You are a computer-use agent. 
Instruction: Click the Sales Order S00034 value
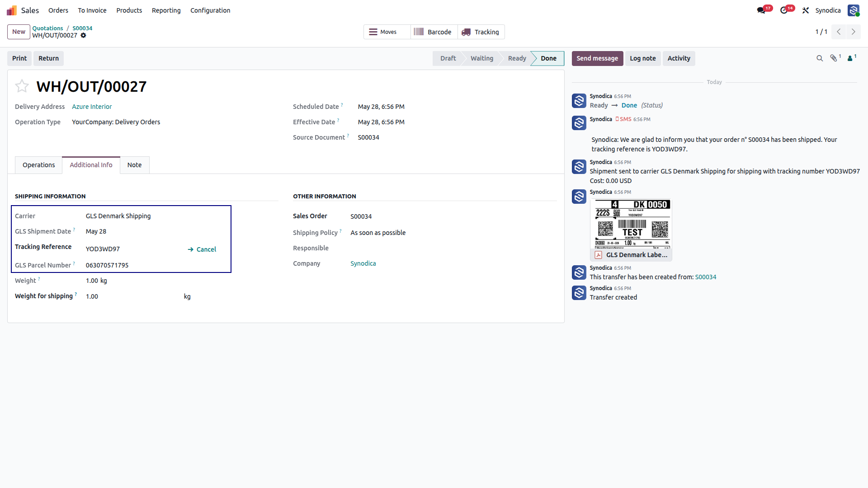[361, 216]
